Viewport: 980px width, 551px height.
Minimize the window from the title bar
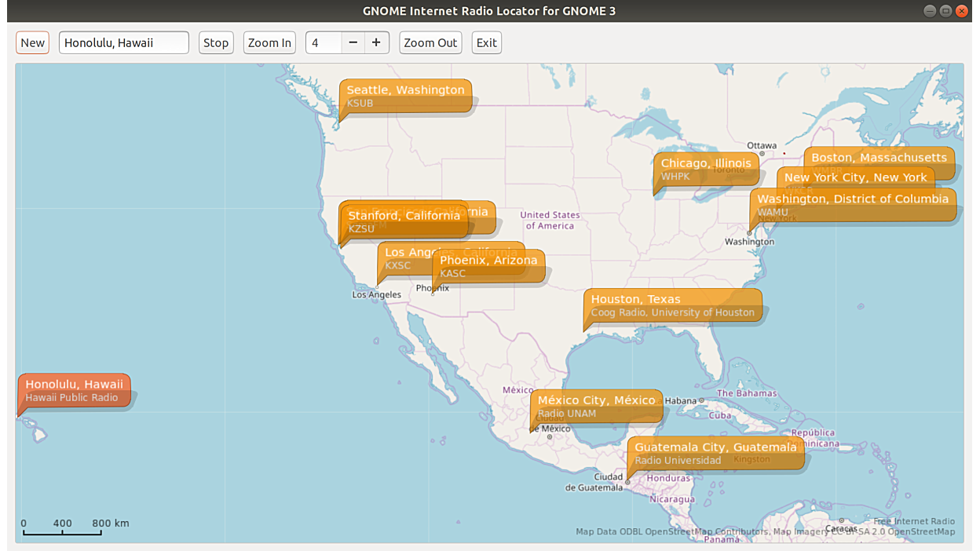(x=929, y=11)
